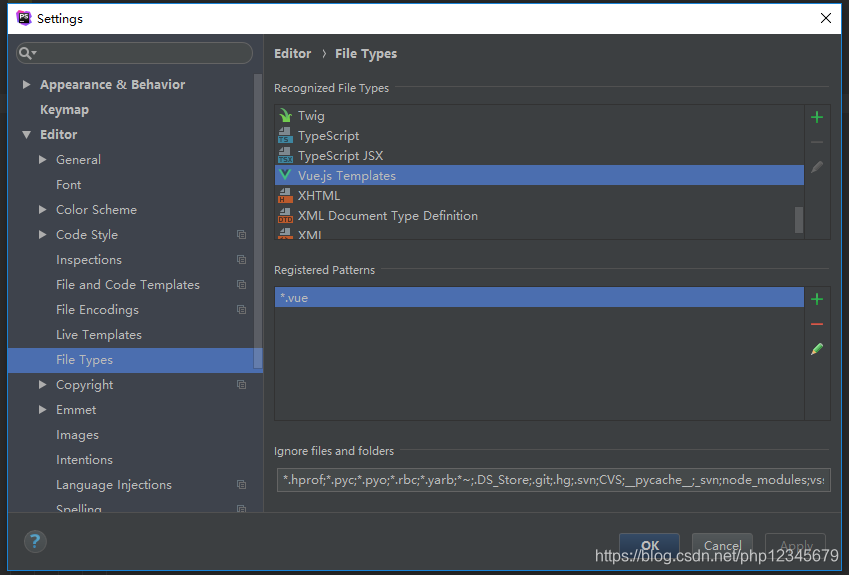
Task: Select Twig in recognized file types
Action: (x=539, y=115)
